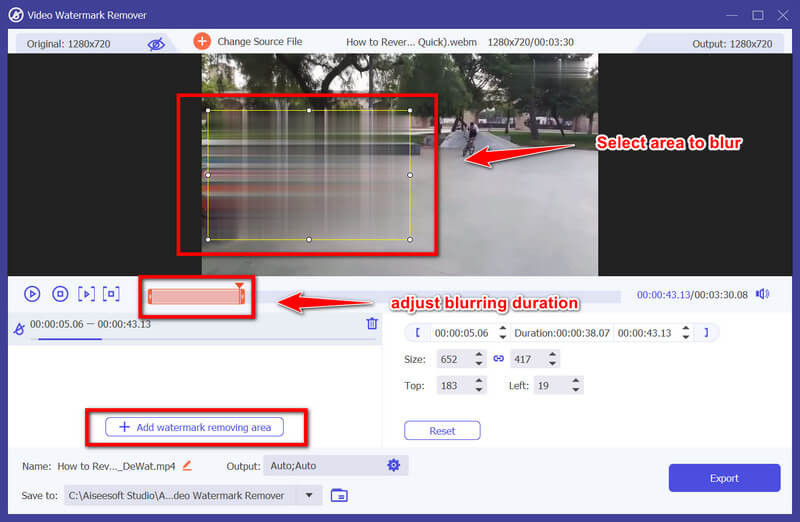Image resolution: width=800 pixels, height=522 pixels.
Task: Open output settings gear icon
Action: pos(393,465)
